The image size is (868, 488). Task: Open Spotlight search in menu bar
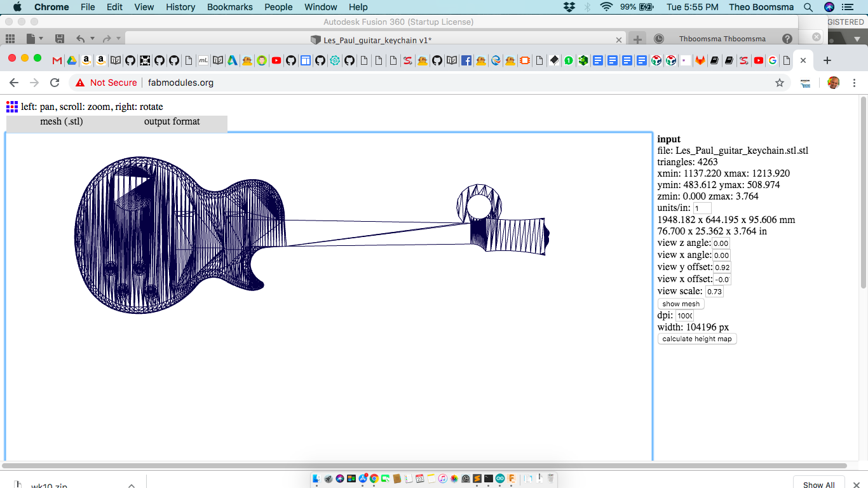(x=808, y=7)
